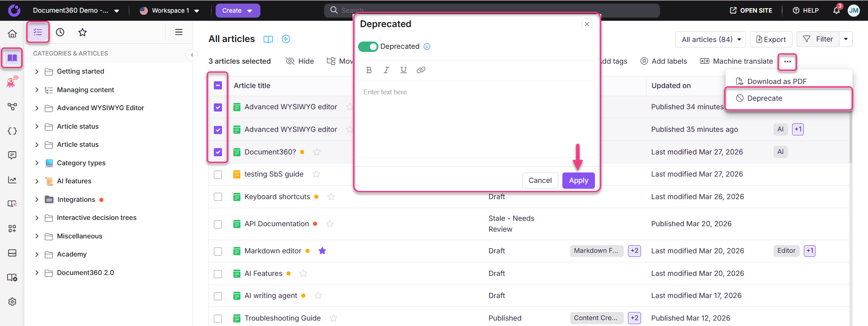Open the Create dropdown button
This screenshot has width=868, height=326.
pyautogui.click(x=238, y=10)
